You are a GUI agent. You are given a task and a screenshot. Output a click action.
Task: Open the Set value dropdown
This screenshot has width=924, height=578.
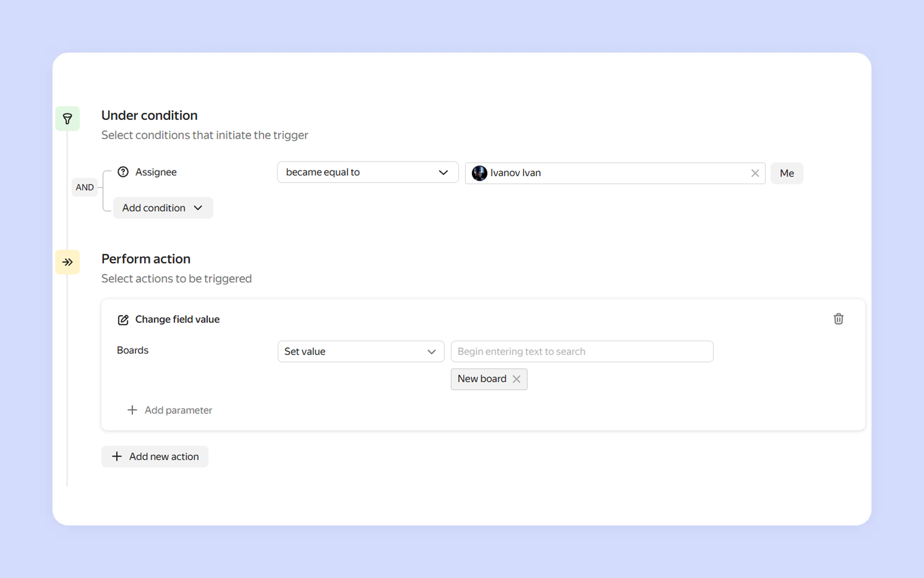tap(360, 352)
